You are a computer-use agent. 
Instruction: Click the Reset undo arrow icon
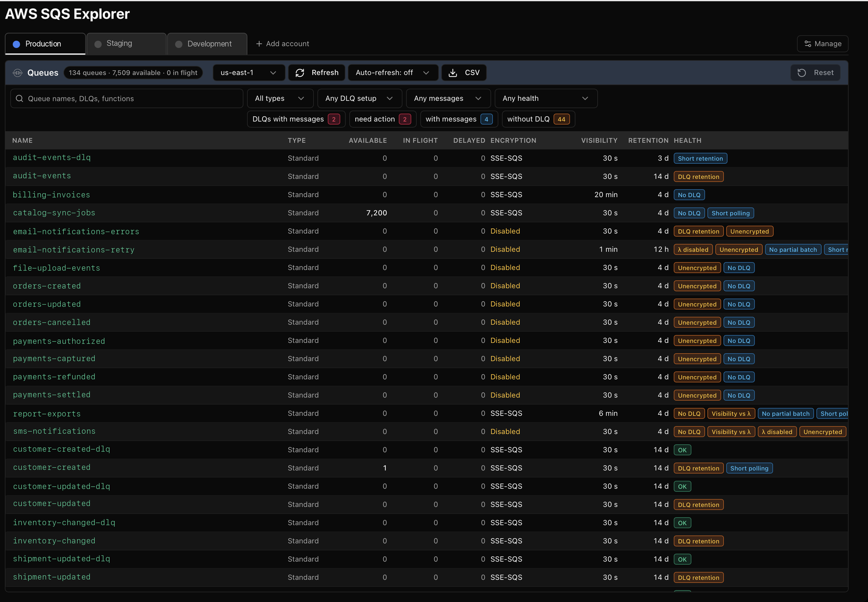tap(802, 73)
